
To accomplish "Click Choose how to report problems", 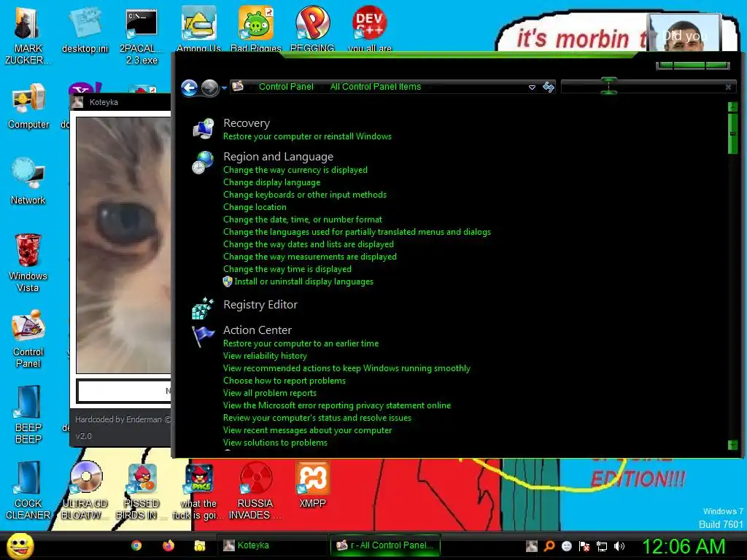I will point(285,381).
